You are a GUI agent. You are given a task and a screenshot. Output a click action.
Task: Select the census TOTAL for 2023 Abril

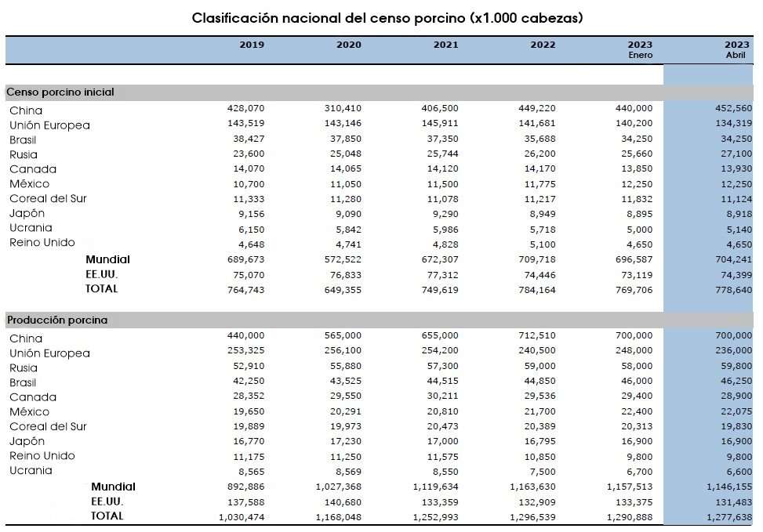click(x=733, y=290)
